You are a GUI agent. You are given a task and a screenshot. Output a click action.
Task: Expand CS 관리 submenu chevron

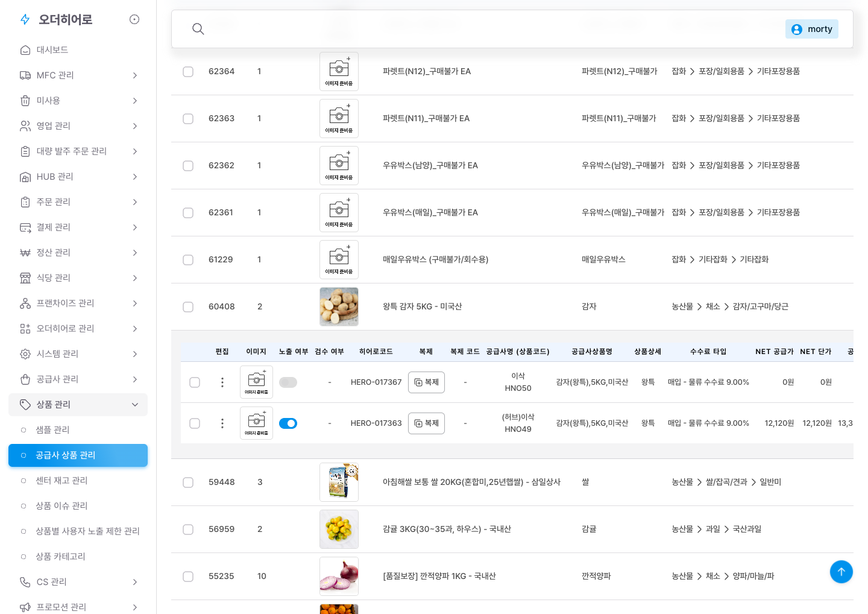135,582
